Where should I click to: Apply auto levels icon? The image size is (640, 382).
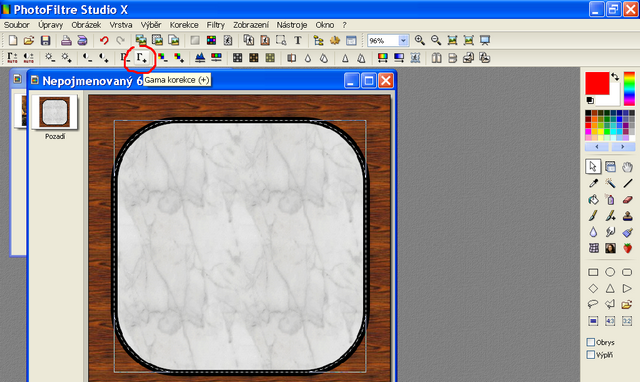[x=12, y=58]
